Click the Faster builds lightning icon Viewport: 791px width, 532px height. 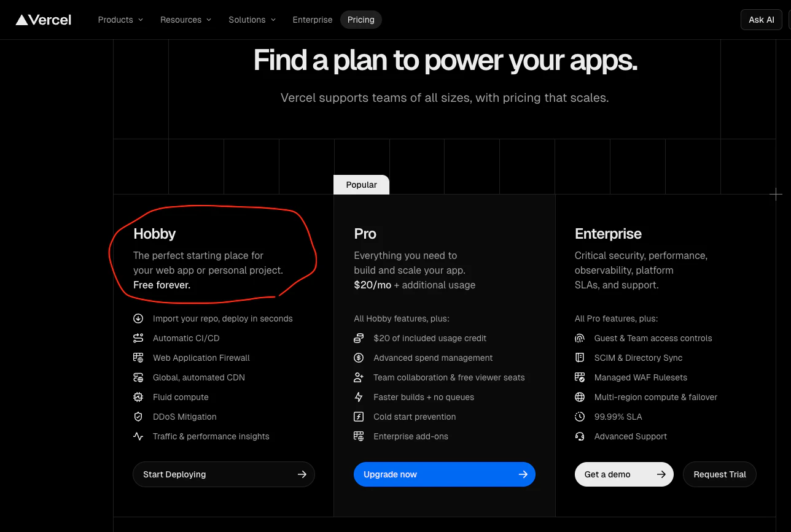point(359,397)
